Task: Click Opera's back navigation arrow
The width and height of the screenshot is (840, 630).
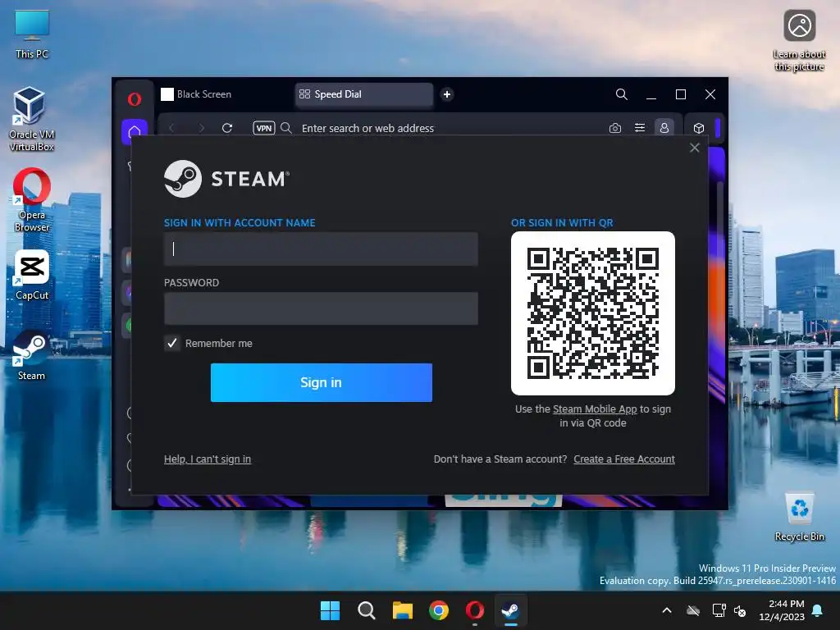Action: pos(172,128)
